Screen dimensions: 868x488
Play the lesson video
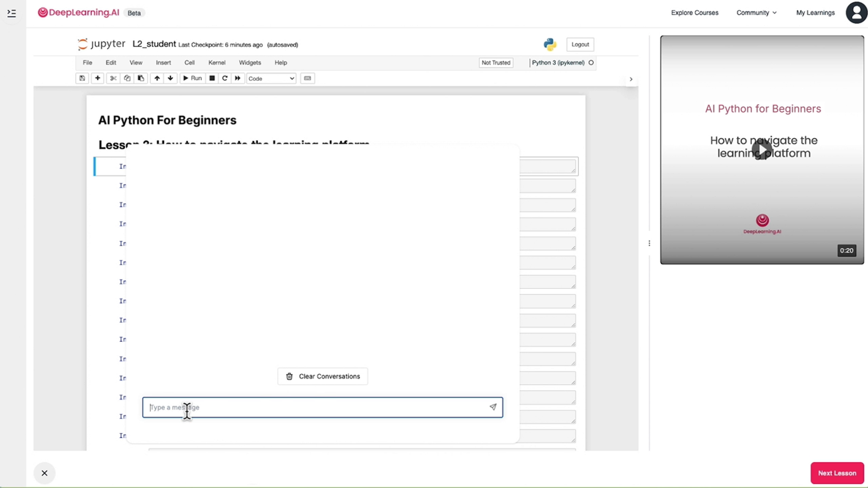pos(762,149)
